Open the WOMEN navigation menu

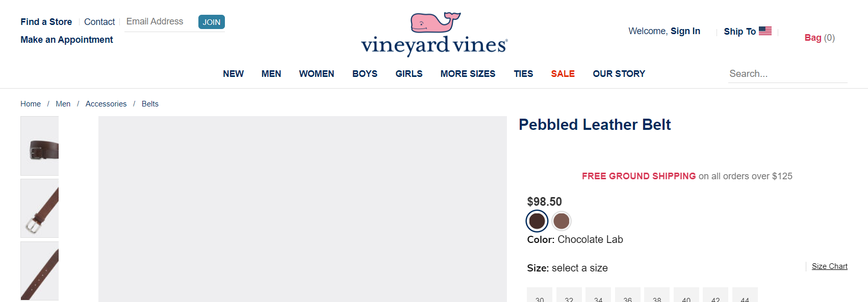click(x=317, y=74)
